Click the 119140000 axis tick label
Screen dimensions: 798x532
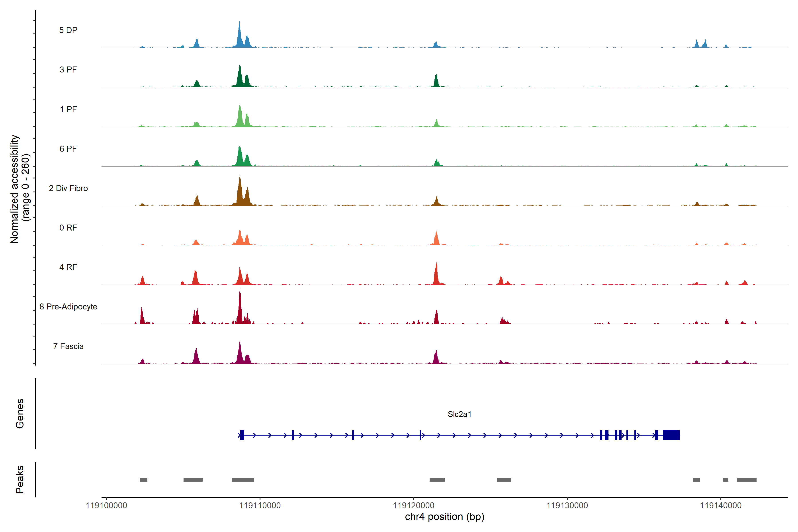pos(721,506)
